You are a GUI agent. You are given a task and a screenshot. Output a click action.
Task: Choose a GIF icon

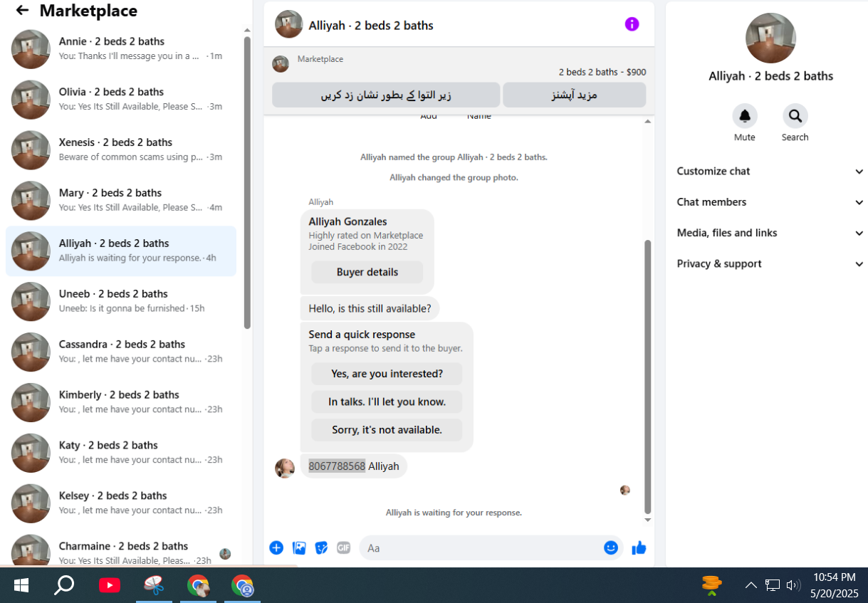pos(343,547)
